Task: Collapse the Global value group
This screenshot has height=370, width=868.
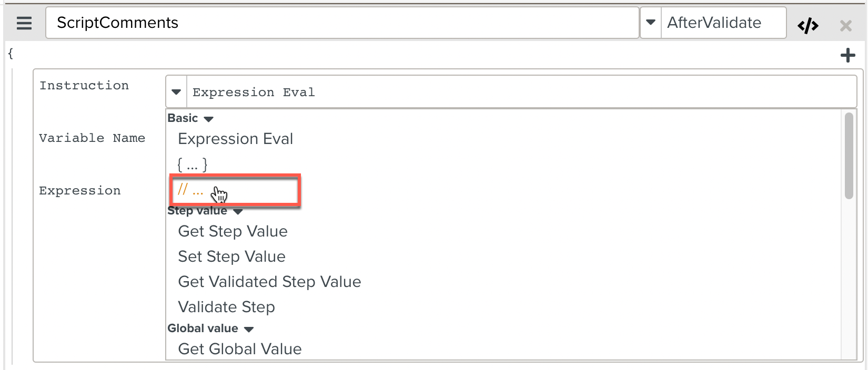Action: click(x=249, y=329)
